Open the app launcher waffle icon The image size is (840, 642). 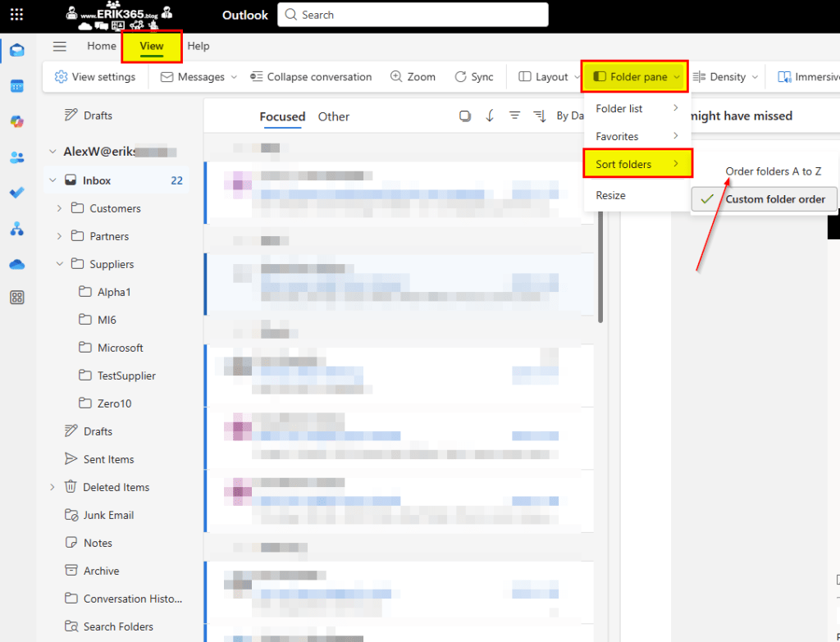click(x=16, y=15)
